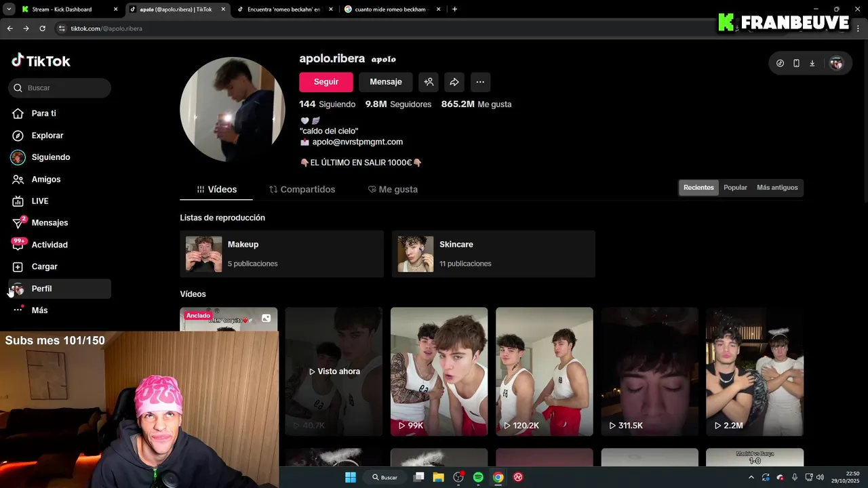This screenshot has height=488, width=868.
Task: Open the Siguiendo count 144
Action: pos(327,104)
